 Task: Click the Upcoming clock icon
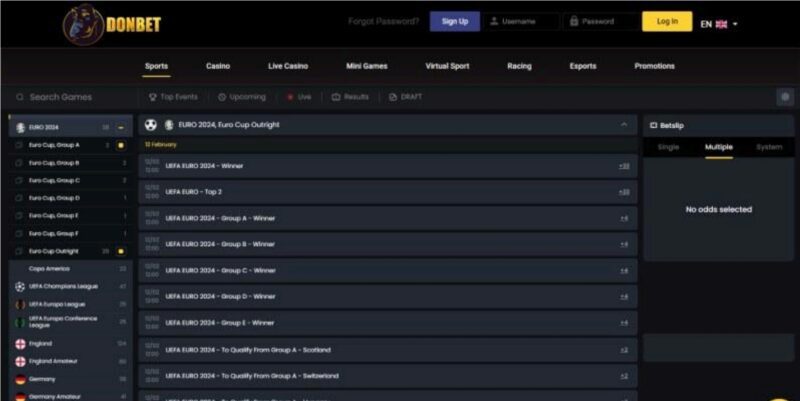[222, 97]
